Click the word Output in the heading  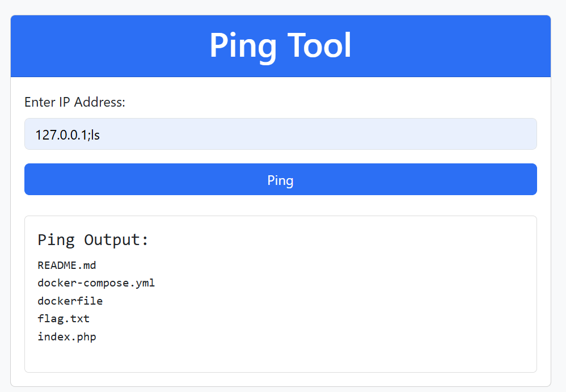pos(116,240)
